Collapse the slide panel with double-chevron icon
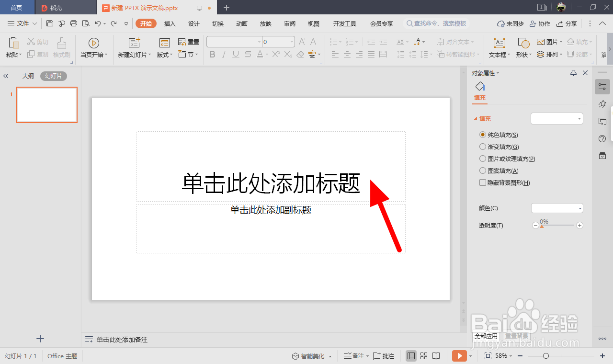613x364 pixels. click(6, 76)
